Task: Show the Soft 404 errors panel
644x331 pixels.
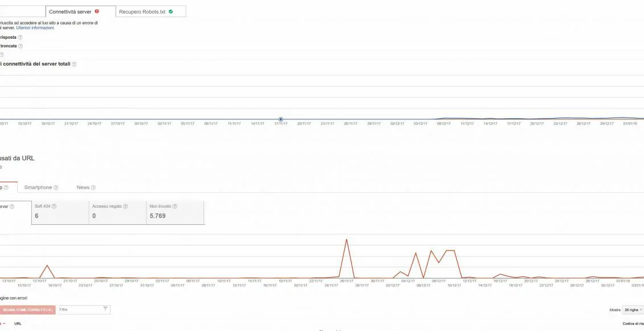Action: [x=60, y=212]
